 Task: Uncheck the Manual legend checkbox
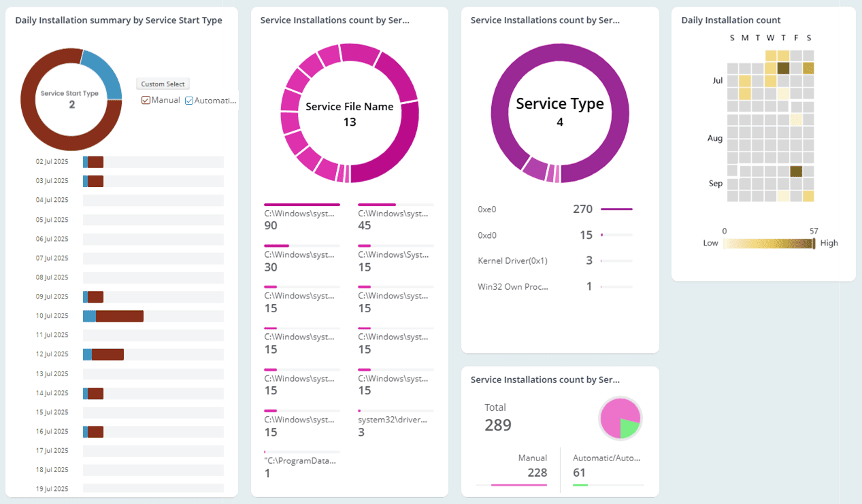click(146, 101)
